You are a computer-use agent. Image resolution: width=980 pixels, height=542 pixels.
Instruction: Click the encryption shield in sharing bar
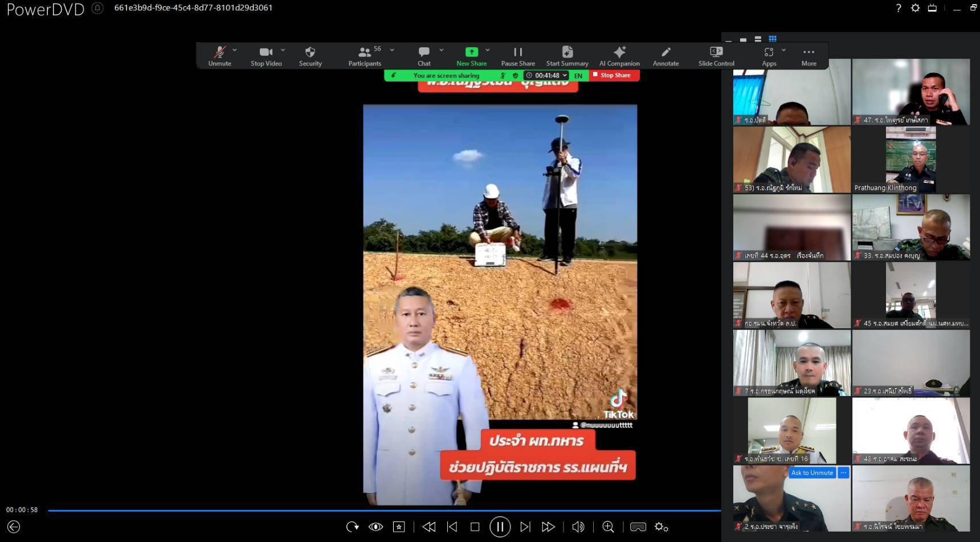[x=516, y=75]
